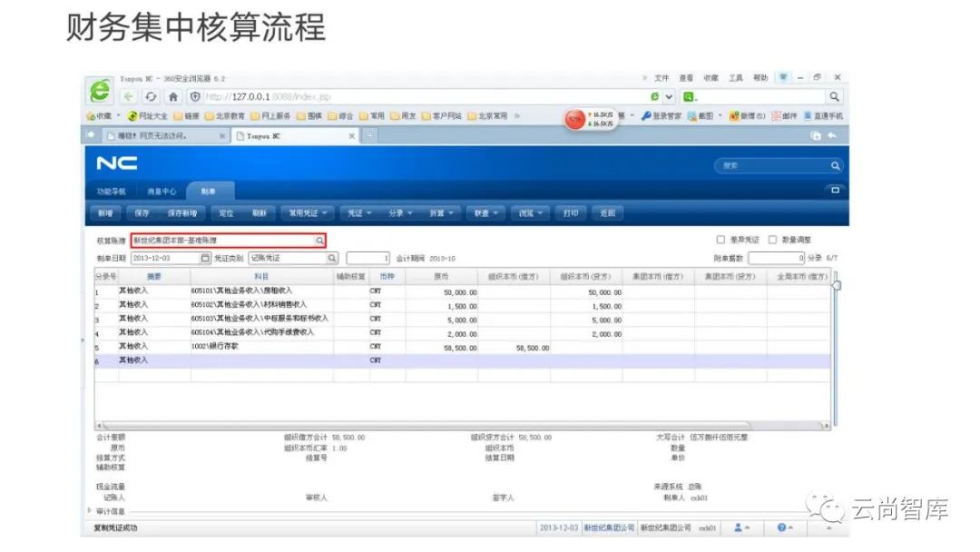
Task: Click the undo-closed-tab arrow at tab bar right
Action: coord(832,135)
